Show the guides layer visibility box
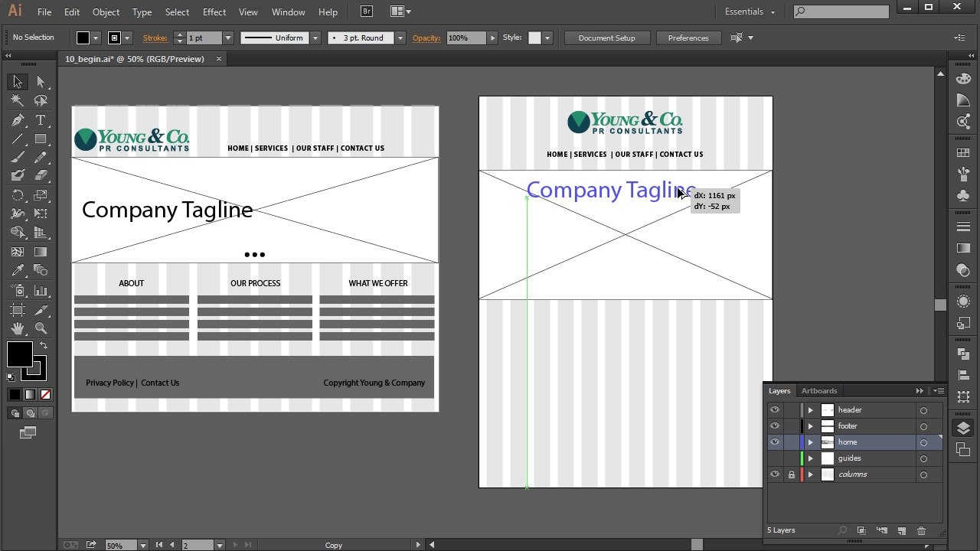This screenshot has height=551, width=980. [775, 458]
